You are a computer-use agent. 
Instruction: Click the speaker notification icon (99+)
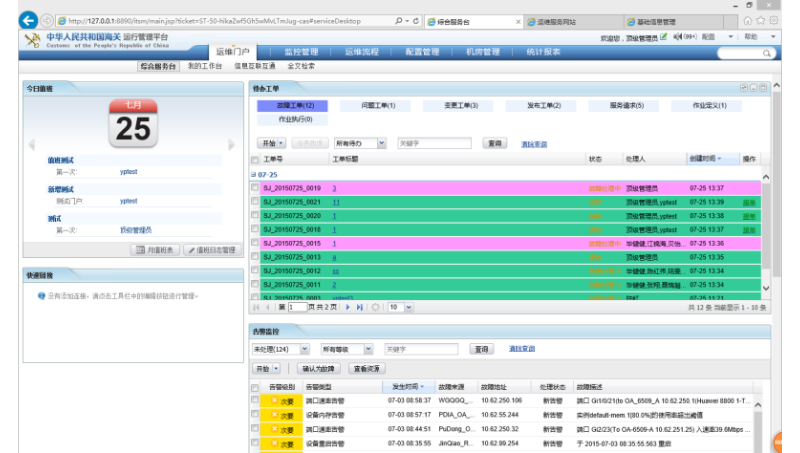tap(678, 37)
